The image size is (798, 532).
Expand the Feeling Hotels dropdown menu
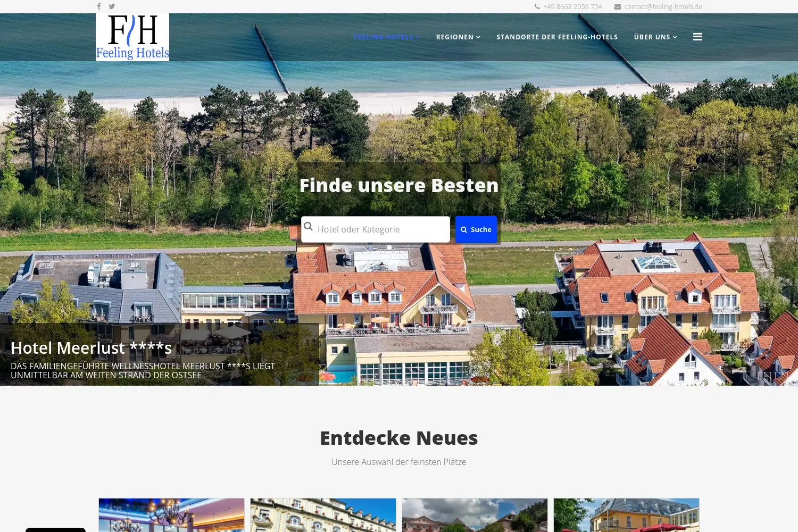coord(387,37)
